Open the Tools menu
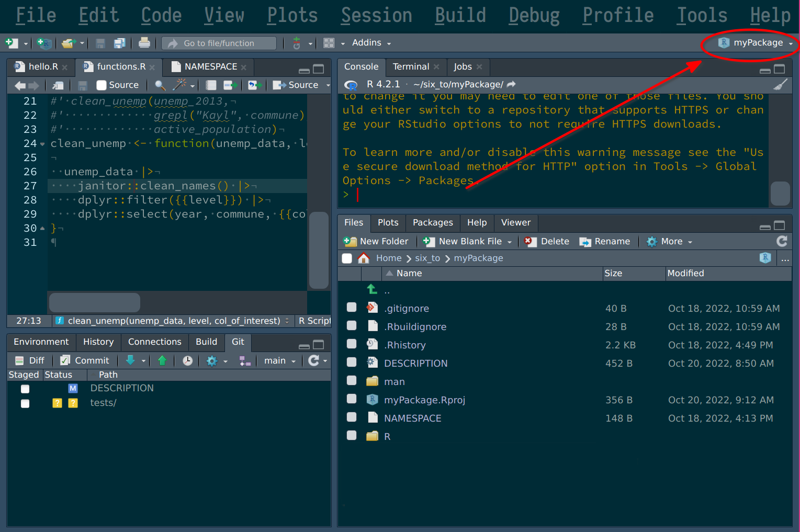Screen dimensions: 800x532 click(x=702, y=15)
